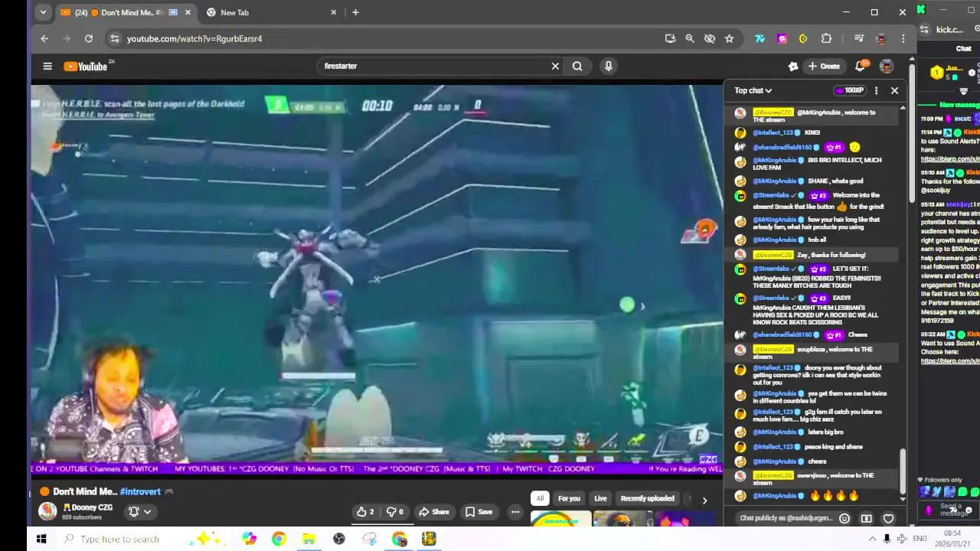Image resolution: width=980 pixels, height=551 pixels.
Task: Switch to the 'Don't Mind Me..' tab
Action: click(x=126, y=12)
